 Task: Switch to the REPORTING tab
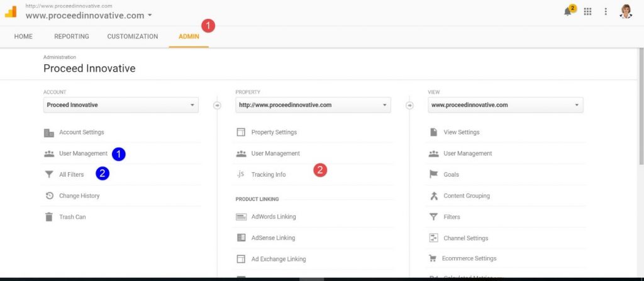coord(72,36)
